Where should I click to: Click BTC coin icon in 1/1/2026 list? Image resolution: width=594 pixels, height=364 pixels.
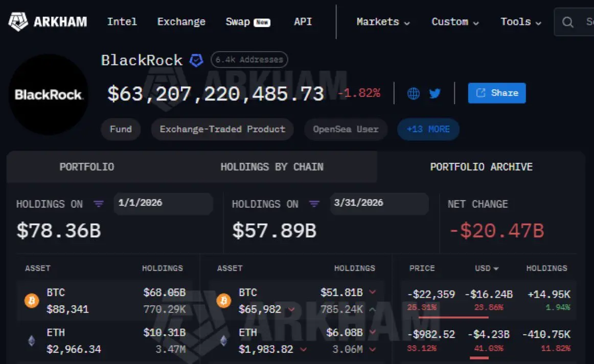click(x=32, y=301)
